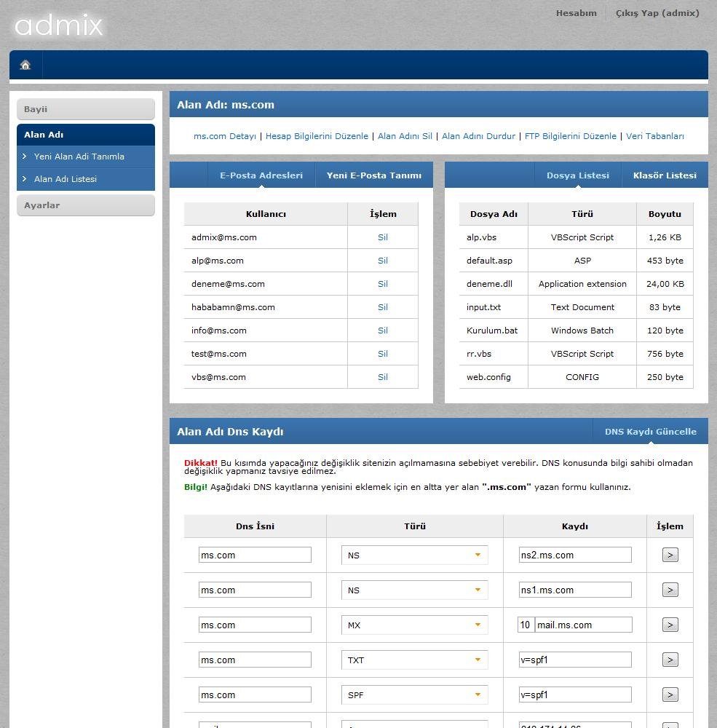Image resolution: width=717 pixels, height=728 pixels.
Task: Open the NS type dropdown in the first DNS row
Action: pyautogui.click(x=413, y=555)
